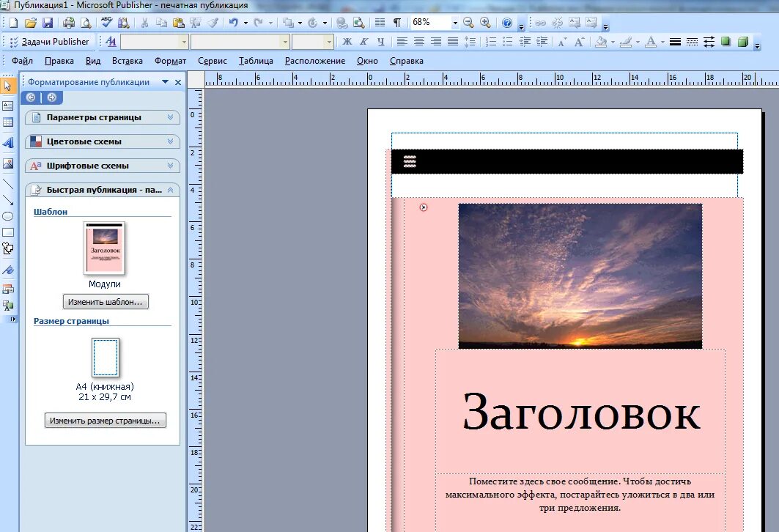The height and width of the screenshot is (532, 779).
Task: Select the Insert Table tool
Action: (8, 122)
